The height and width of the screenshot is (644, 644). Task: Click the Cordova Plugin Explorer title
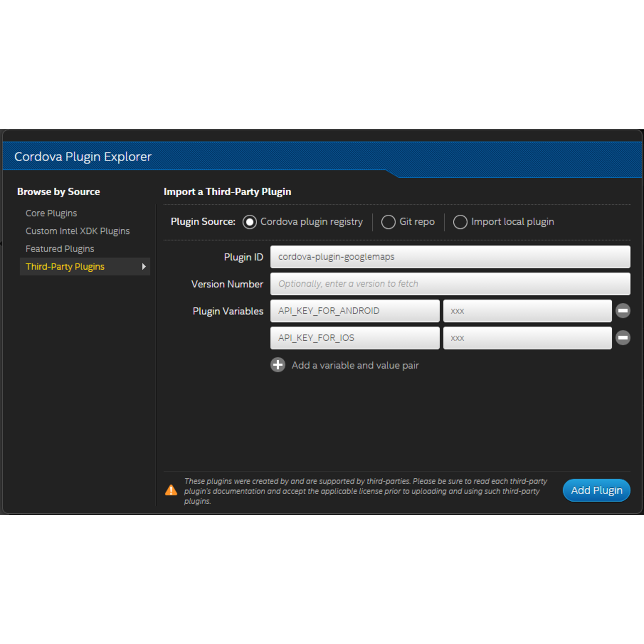83,156
